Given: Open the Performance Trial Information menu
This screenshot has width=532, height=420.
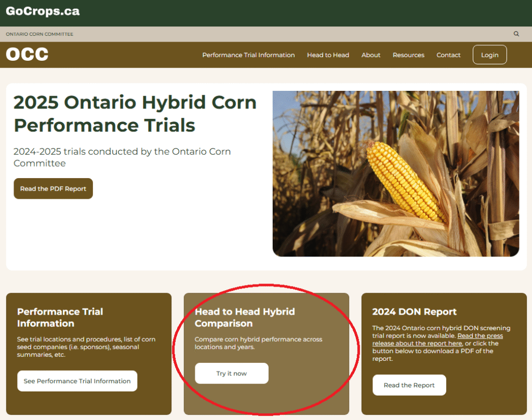Looking at the screenshot, I should 248,55.
